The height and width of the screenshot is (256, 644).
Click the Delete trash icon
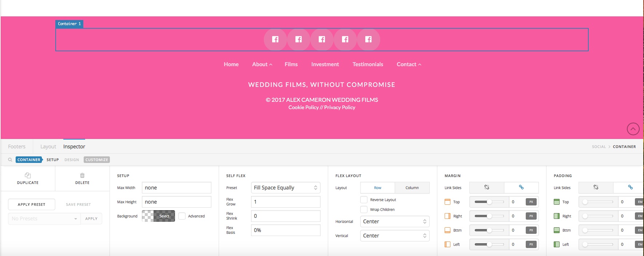(x=82, y=175)
